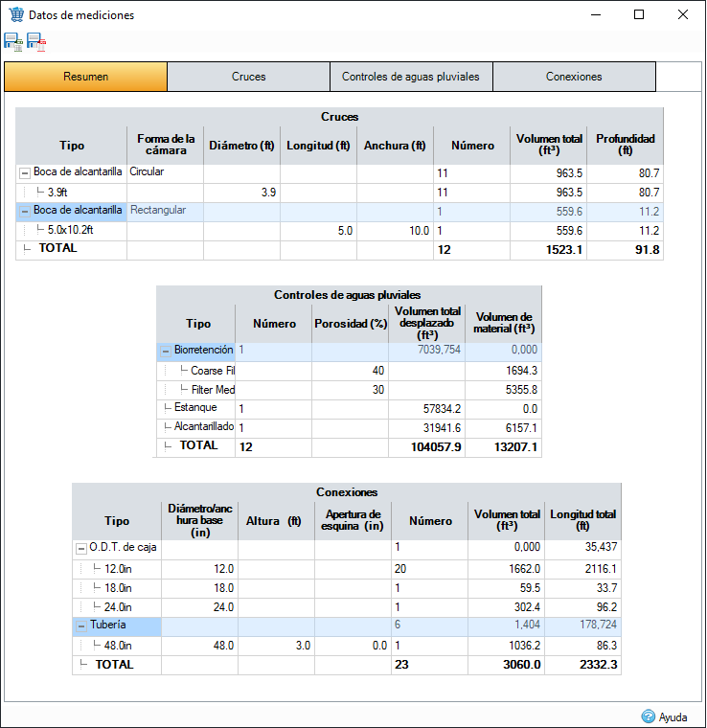Click the Ayuda help button
The image size is (707, 728).
(664, 717)
